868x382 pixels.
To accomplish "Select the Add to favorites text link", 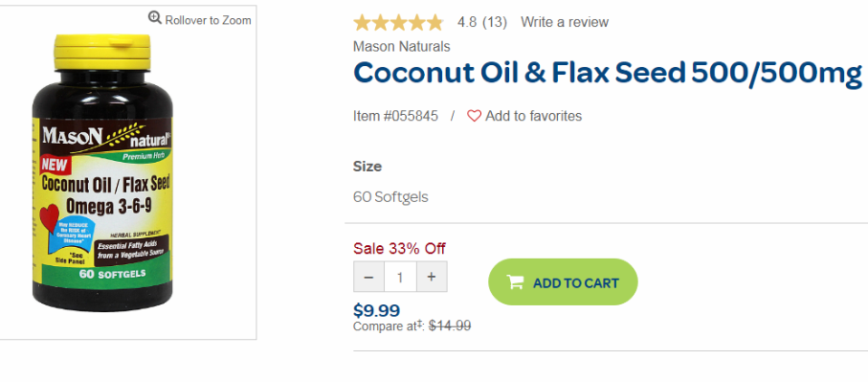I will (x=533, y=116).
